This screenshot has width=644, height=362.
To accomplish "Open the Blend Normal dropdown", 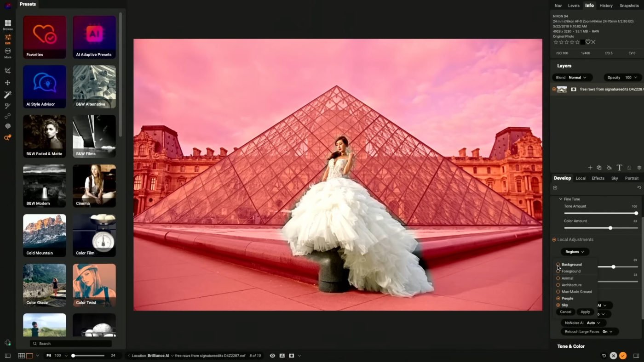I will 572,77.
